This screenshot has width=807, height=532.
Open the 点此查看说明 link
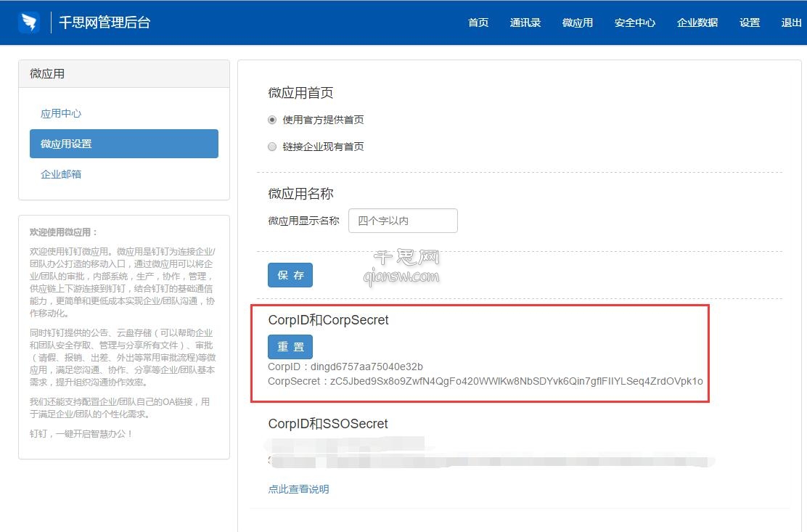(x=298, y=488)
